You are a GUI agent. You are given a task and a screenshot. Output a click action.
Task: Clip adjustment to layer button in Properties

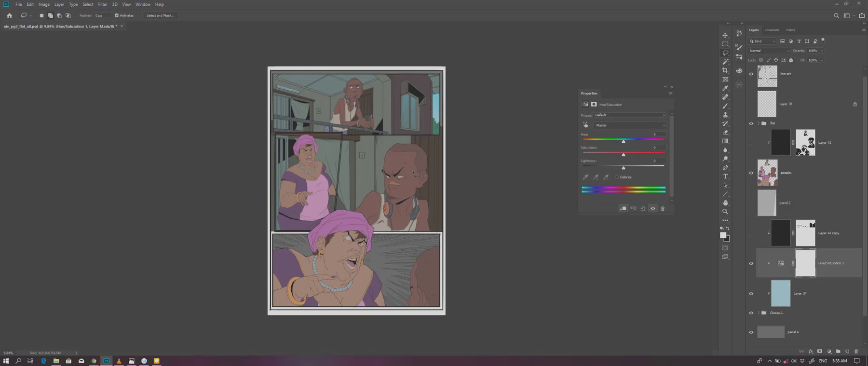(623, 208)
